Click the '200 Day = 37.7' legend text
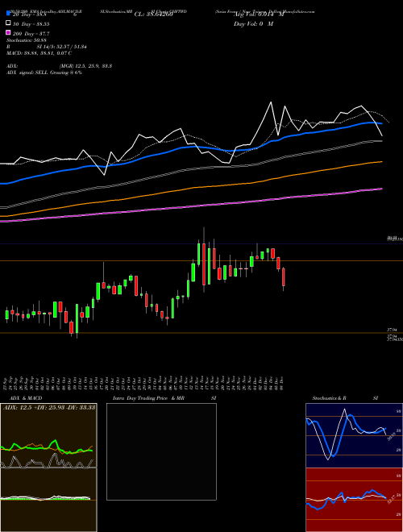The width and height of the screenshot is (403, 532). 31,34
